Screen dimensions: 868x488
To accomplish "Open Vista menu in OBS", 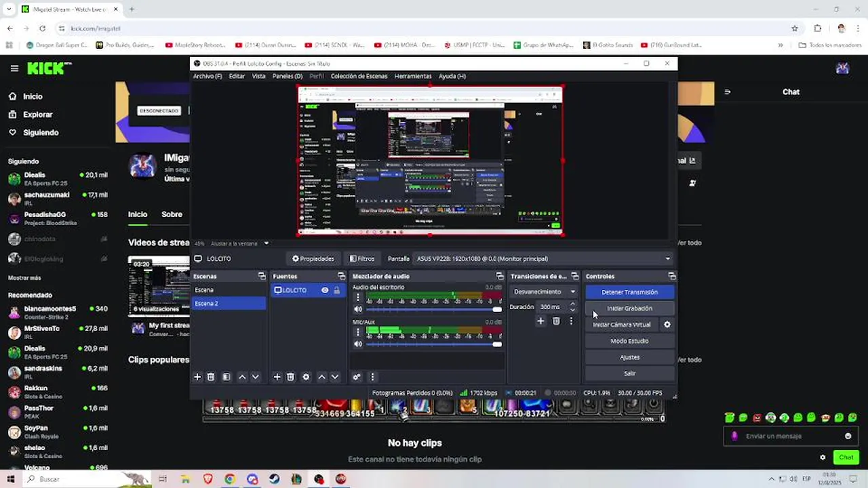I will [258, 77].
